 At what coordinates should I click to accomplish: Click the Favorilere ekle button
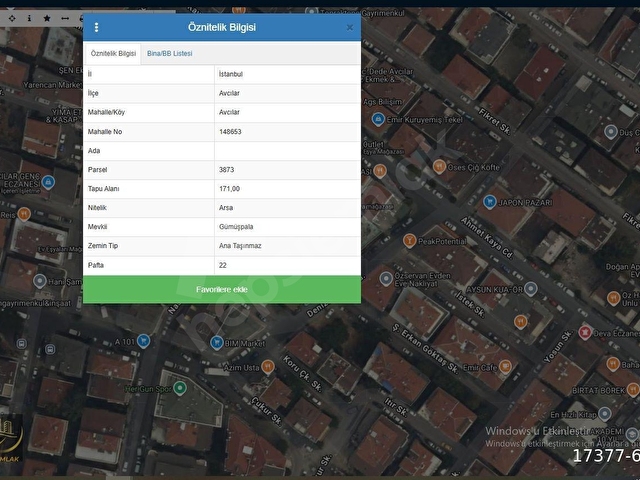click(222, 289)
